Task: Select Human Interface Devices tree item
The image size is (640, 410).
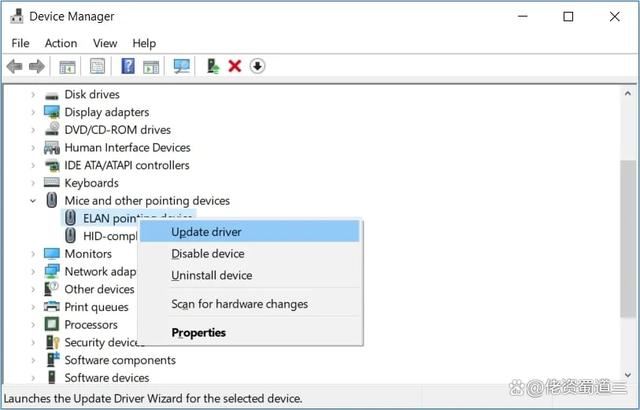Action: 127,148
